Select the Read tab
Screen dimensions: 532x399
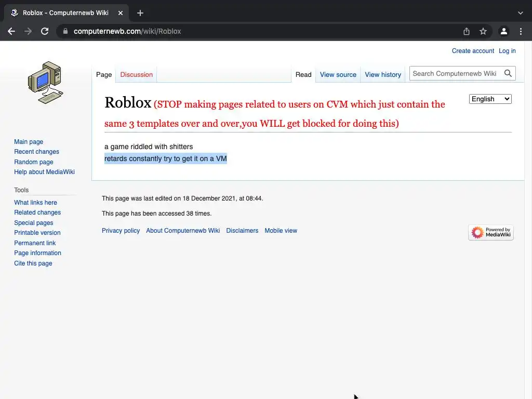303,75
